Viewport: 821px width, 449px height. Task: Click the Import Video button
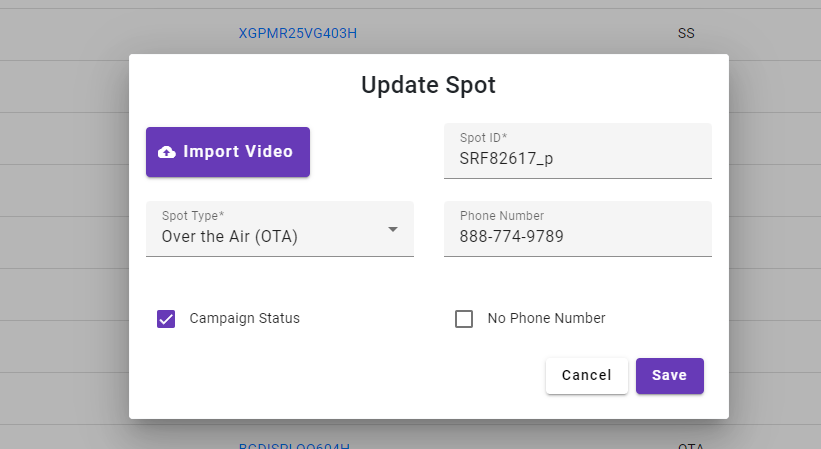coord(228,152)
